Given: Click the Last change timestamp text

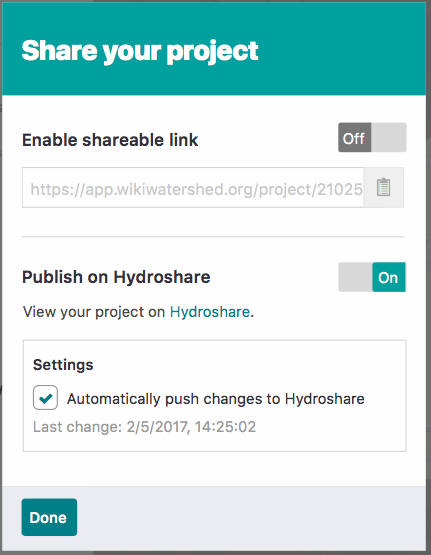Looking at the screenshot, I should coord(144,427).
